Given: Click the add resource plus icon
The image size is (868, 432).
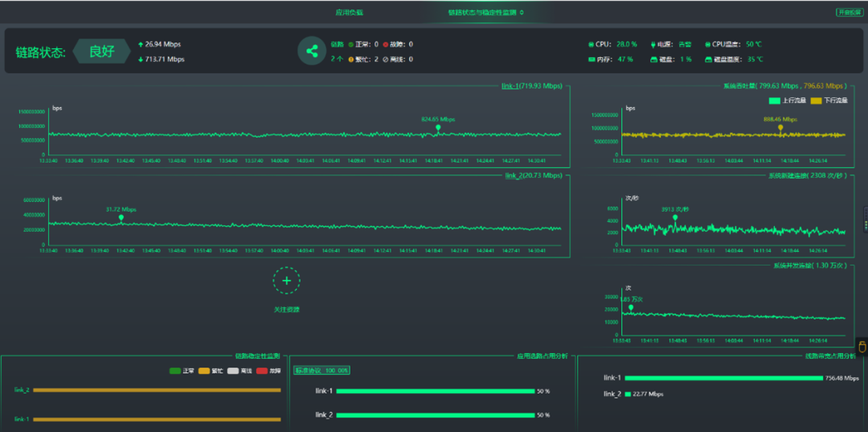Looking at the screenshot, I should [x=286, y=281].
